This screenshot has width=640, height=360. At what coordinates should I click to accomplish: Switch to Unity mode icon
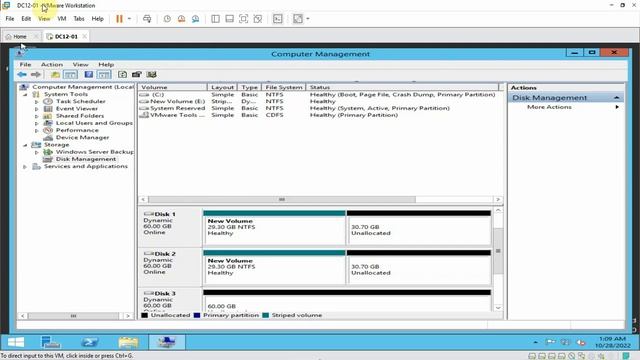click(x=258, y=19)
